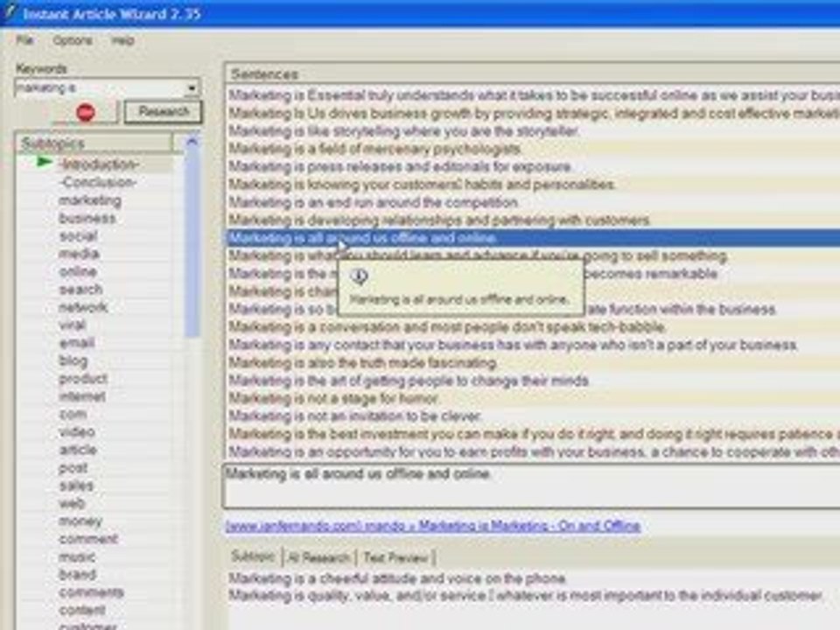Select the 'video' subtopic
This screenshot has width=840, height=630.
[x=77, y=431]
